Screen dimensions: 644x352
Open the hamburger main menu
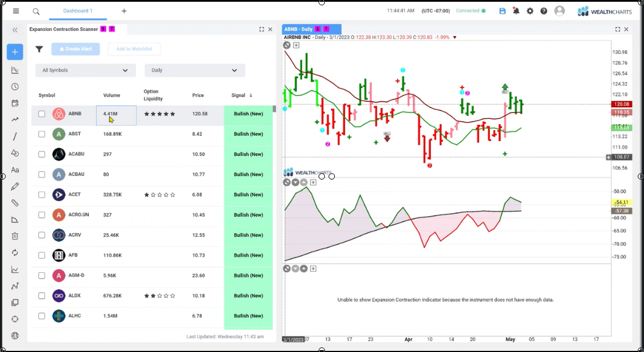(16, 11)
